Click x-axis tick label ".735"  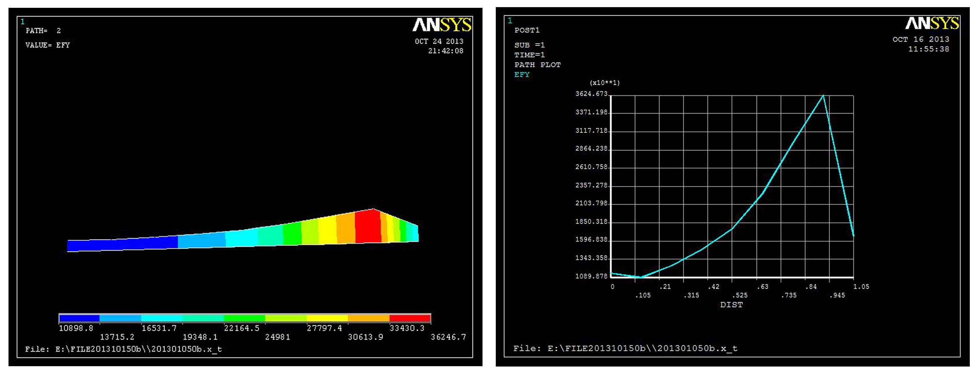(x=789, y=295)
